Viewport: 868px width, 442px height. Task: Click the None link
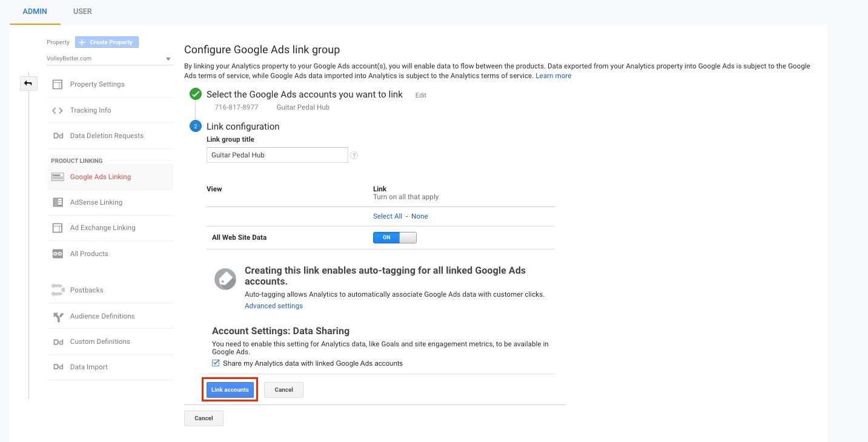coord(419,216)
